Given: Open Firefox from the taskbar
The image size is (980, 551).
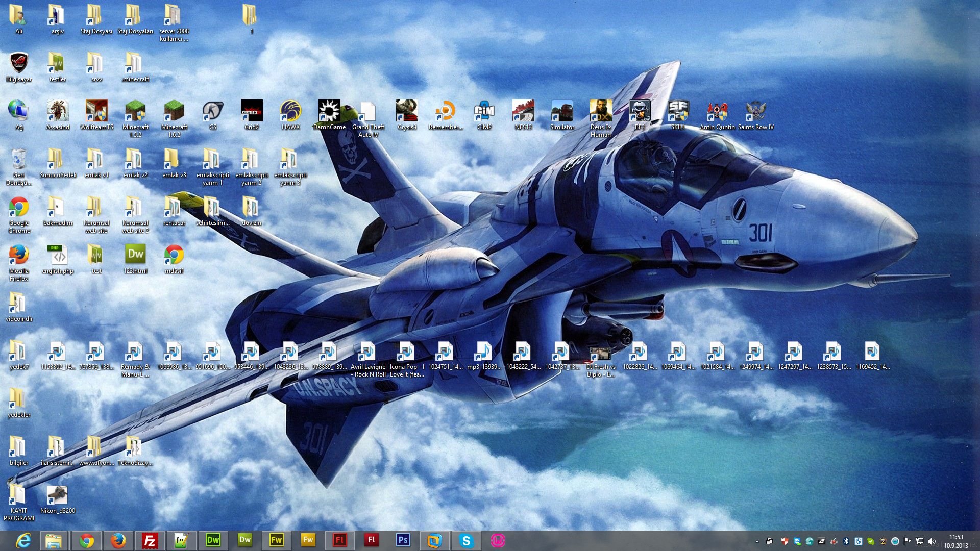Looking at the screenshot, I should 118,540.
